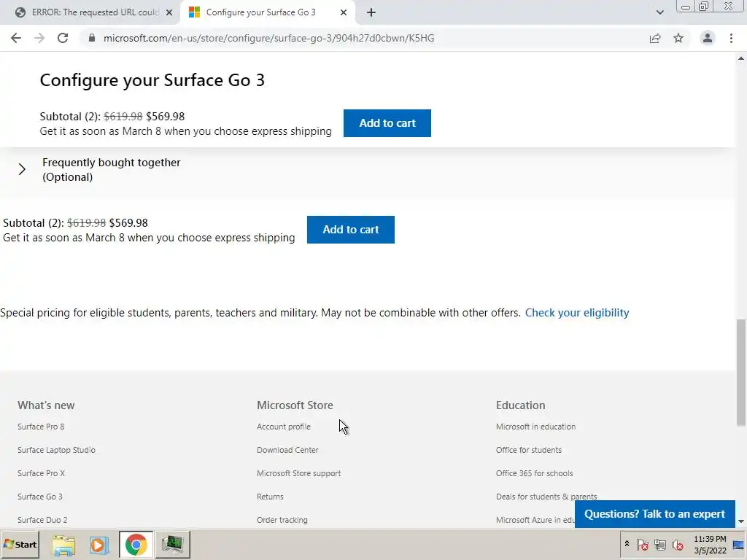Viewport: 747px width, 560px height.
Task: Open Deals for students & parents link
Action: [x=546, y=497]
